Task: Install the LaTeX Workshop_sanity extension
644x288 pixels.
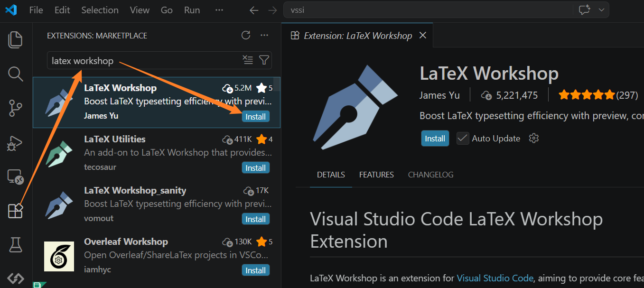Action: [255, 219]
